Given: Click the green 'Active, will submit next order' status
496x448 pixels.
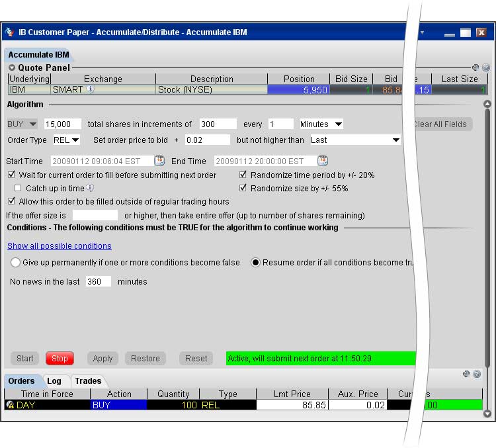Looking at the screenshot, I should (321, 359).
